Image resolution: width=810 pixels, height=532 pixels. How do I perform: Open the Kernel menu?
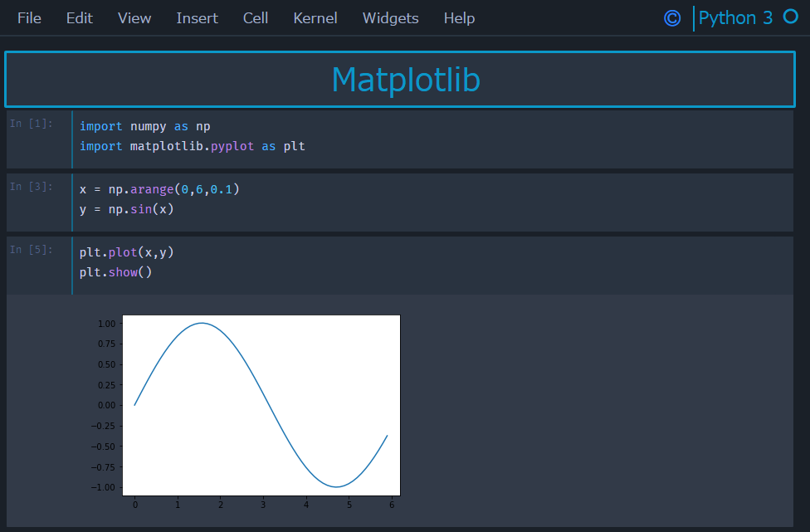(x=315, y=18)
